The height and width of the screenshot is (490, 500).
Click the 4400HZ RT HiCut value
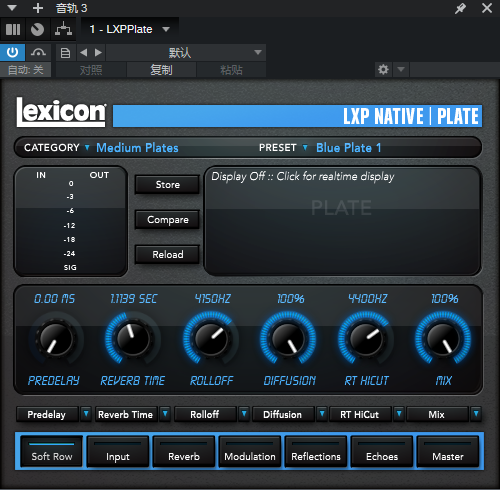pos(368,299)
